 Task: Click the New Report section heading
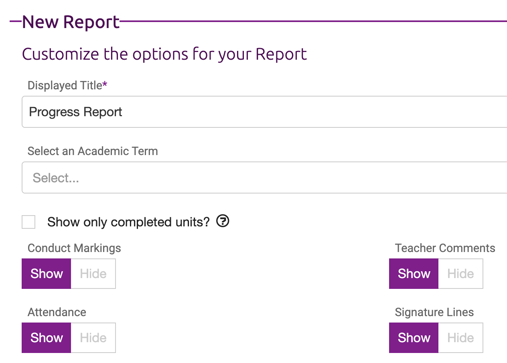click(71, 22)
